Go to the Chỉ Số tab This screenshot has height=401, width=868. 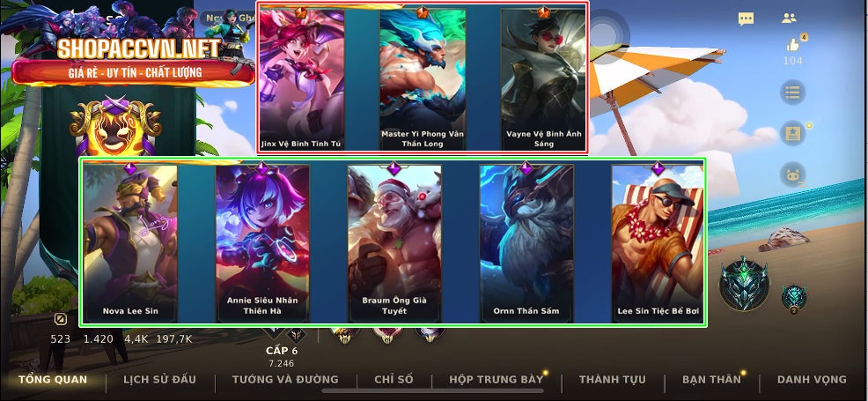pyautogui.click(x=394, y=379)
